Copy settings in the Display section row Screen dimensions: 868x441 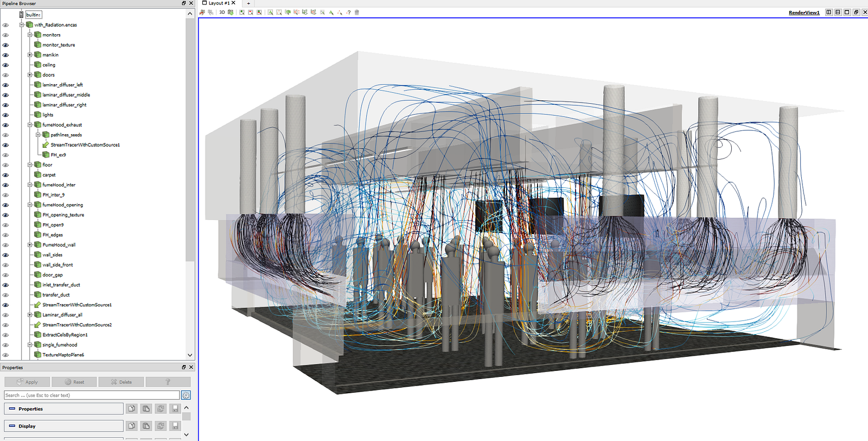point(131,426)
